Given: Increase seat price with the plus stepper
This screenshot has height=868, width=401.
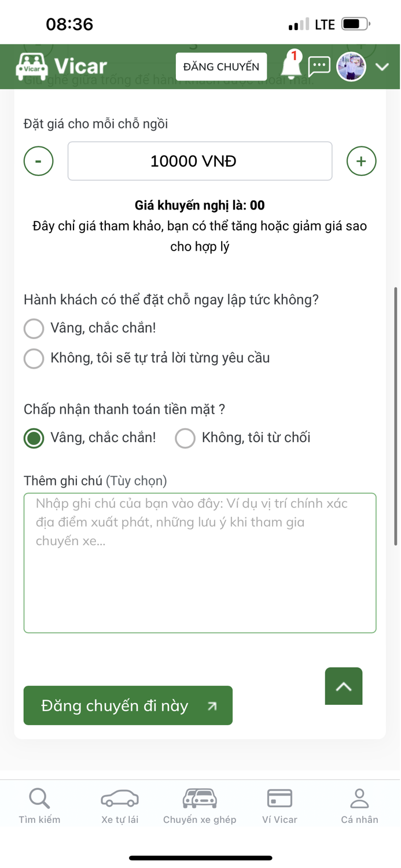Looking at the screenshot, I should pyautogui.click(x=361, y=161).
